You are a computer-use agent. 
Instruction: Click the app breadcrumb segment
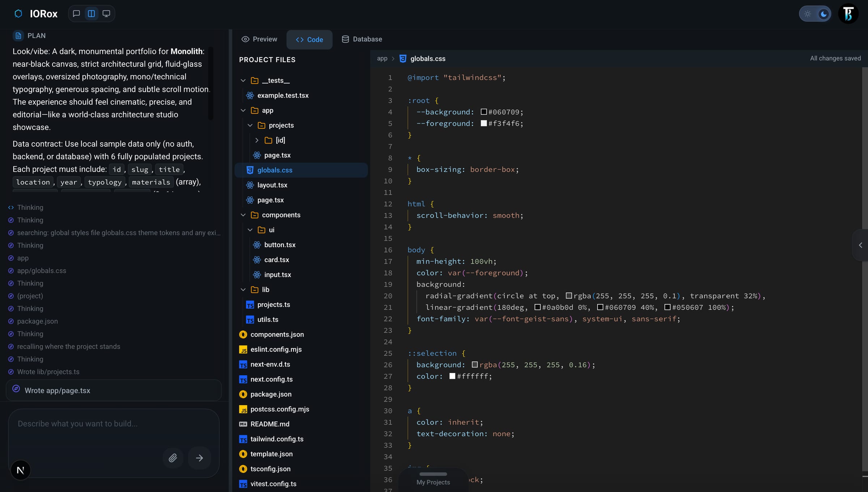click(x=382, y=59)
